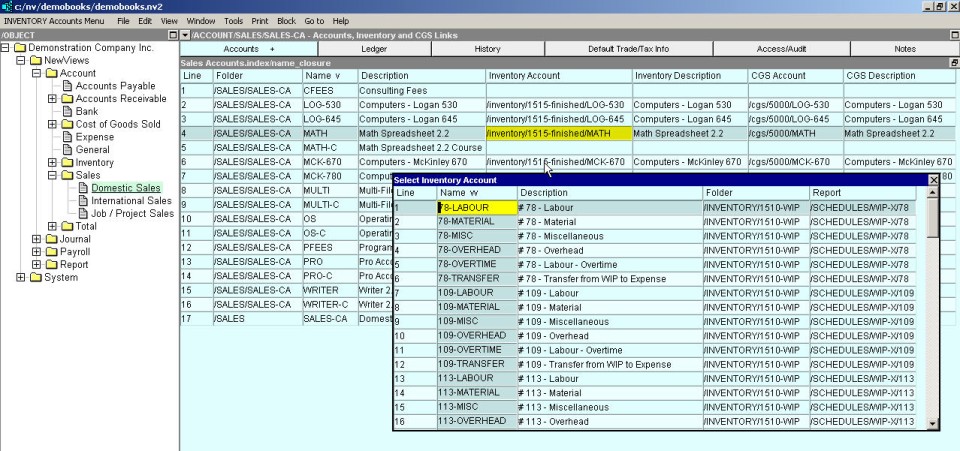The height and width of the screenshot is (451, 960).
Task: Switch to the Default Trade/Tax Info tab
Action: pos(628,49)
